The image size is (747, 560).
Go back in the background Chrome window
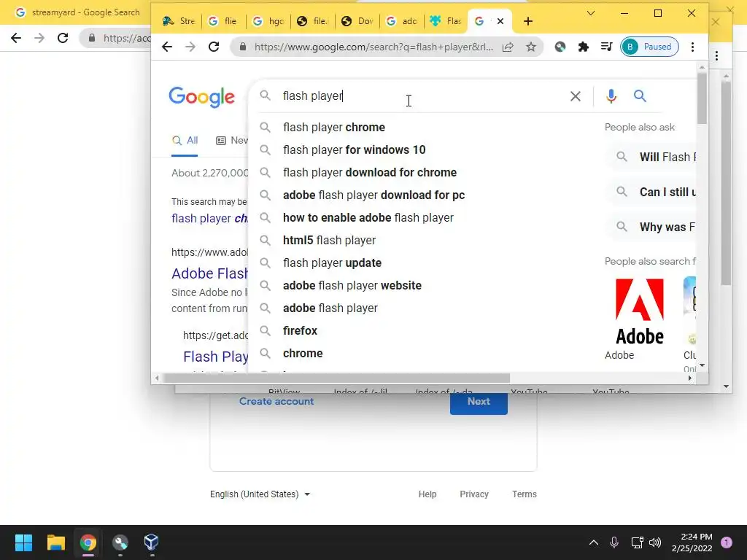coord(16,38)
